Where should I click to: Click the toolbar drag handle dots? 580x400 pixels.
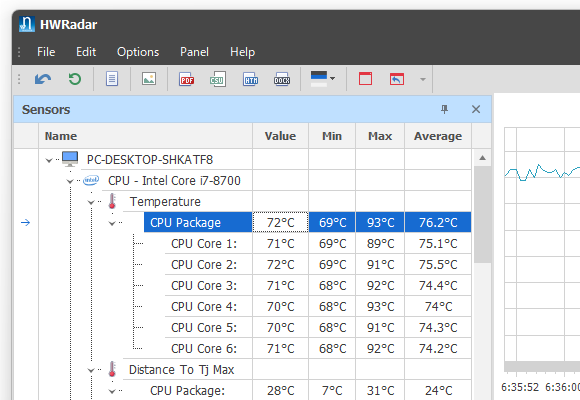pos(19,79)
